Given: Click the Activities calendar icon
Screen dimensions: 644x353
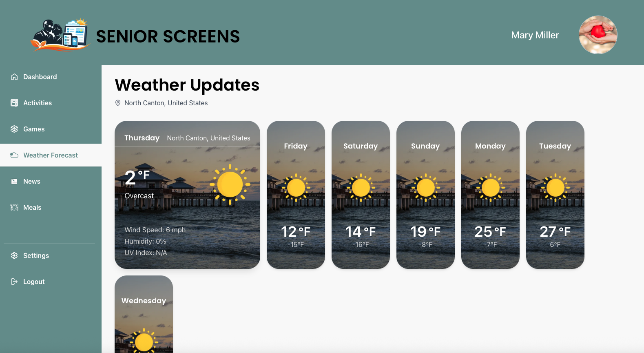Looking at the screenshot, I should click(14, 103).
